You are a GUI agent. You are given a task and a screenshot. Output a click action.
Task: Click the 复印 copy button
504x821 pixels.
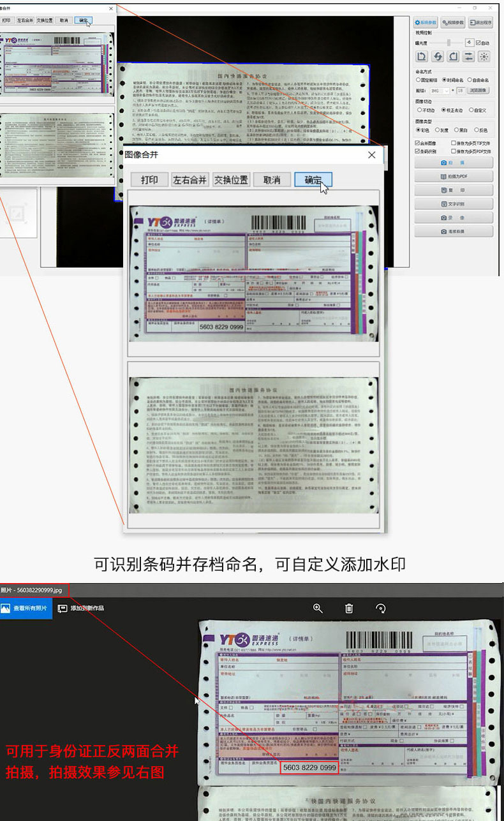[454, 190]
